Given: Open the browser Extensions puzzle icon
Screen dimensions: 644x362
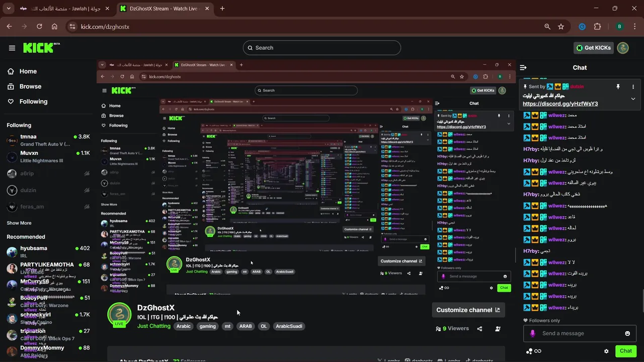Looking at the screenshot, I should coord(598,27).
